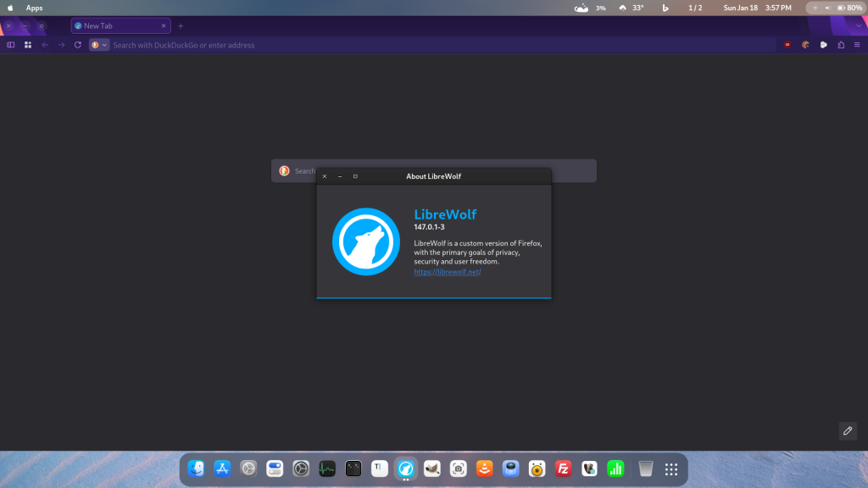868x488 pixels.
Task: Reload the current page
Action: (x=77, y=45)
